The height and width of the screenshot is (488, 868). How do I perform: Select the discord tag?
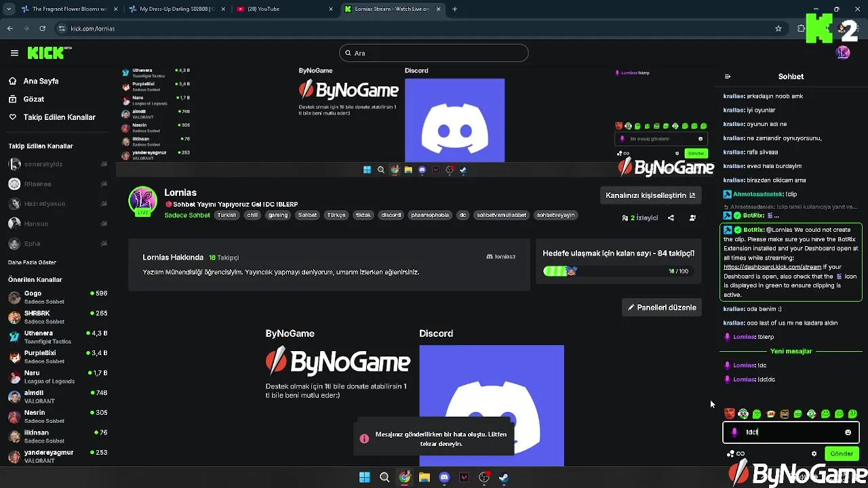coord(391,215)
